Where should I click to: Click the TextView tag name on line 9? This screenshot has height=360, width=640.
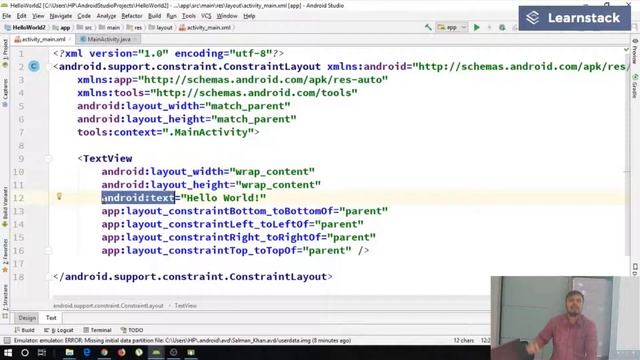click(x=108, y=158)
